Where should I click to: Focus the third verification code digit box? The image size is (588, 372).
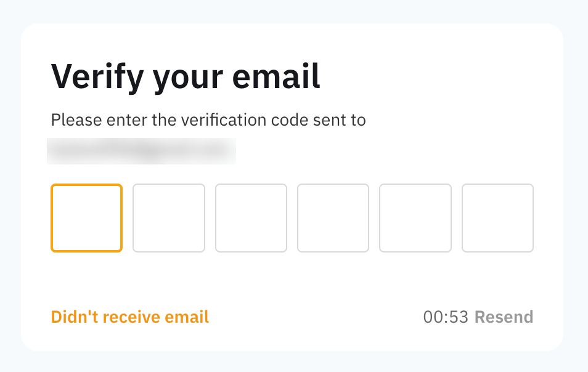click(251, 218)
